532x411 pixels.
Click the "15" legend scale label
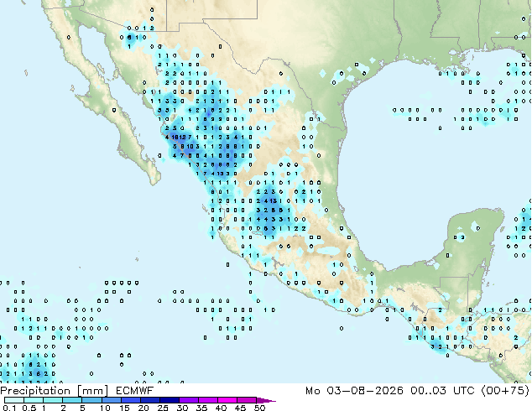click(124, 408)
